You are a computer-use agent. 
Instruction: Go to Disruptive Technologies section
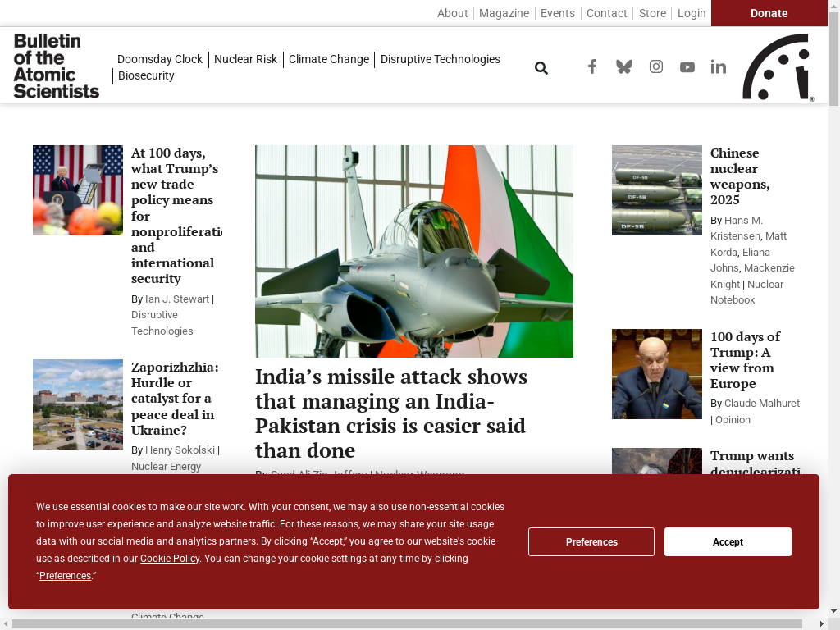click(x=441, y=59)
